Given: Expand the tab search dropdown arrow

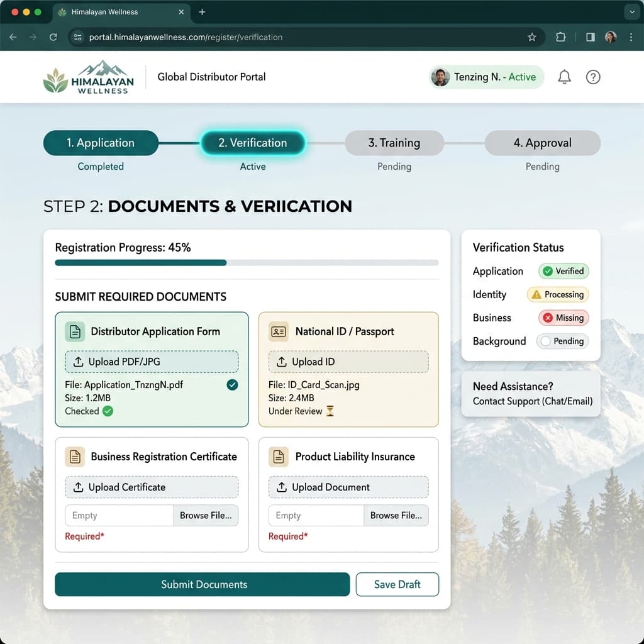Looking at the screenshot, I should (631, 12).
